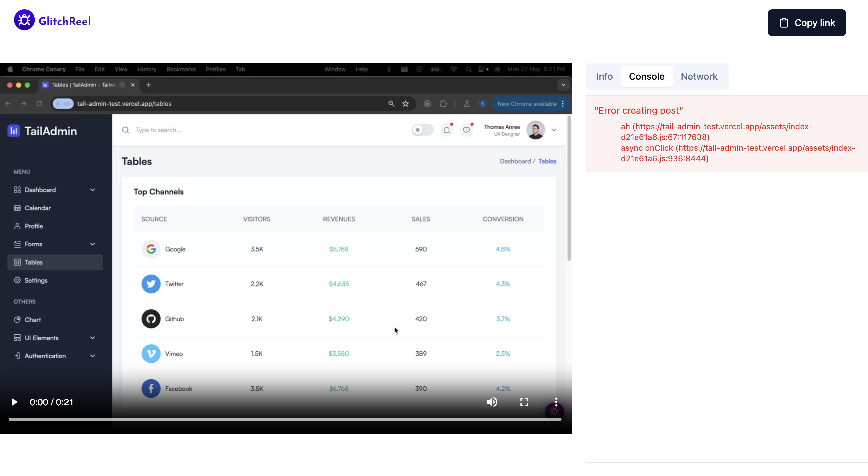Screen dimensions: 868x476
Task: Click the Tables breadcrumb link
Action: pyautogui.click(x=547, y=161)
